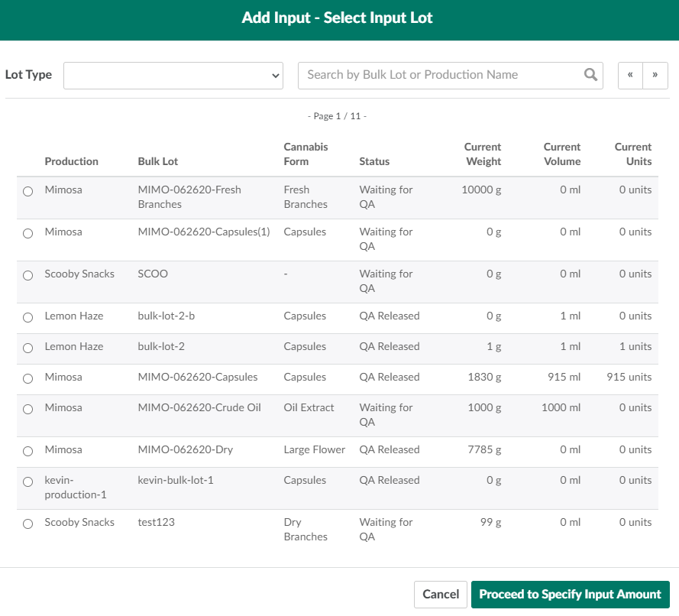The image size is (679, 616).
Task: Select the kevin-bulk-lot-1 radio button
Action: point(28,482)
